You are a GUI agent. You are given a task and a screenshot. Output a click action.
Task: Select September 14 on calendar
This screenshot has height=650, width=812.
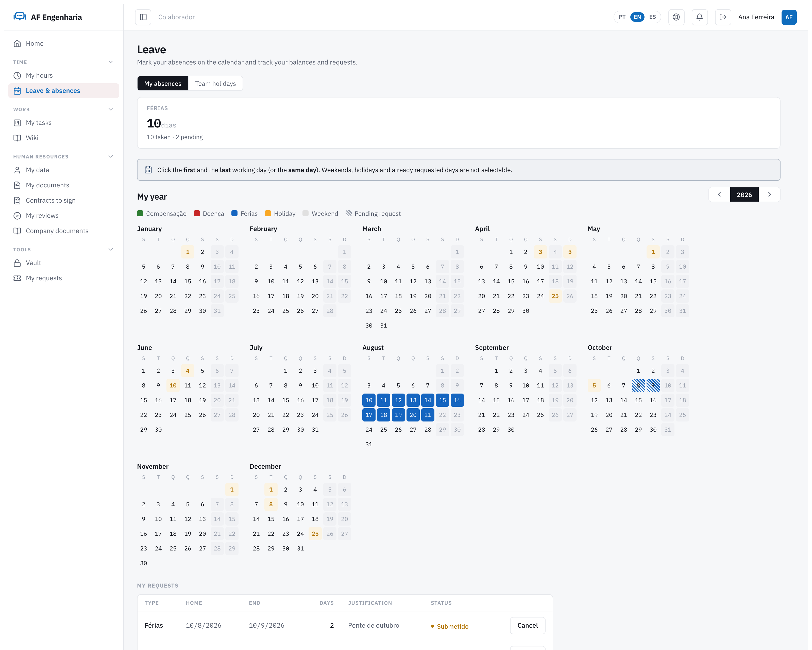[x=481, y=400]
